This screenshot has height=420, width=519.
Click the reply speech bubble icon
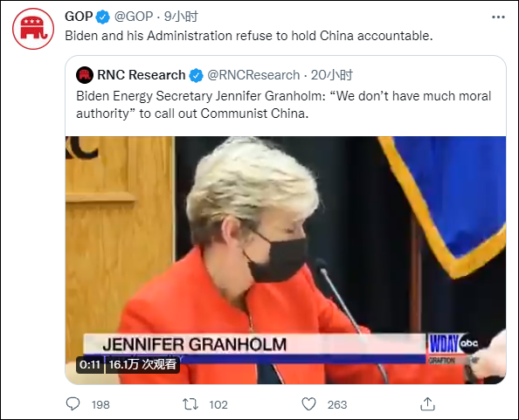73,404
